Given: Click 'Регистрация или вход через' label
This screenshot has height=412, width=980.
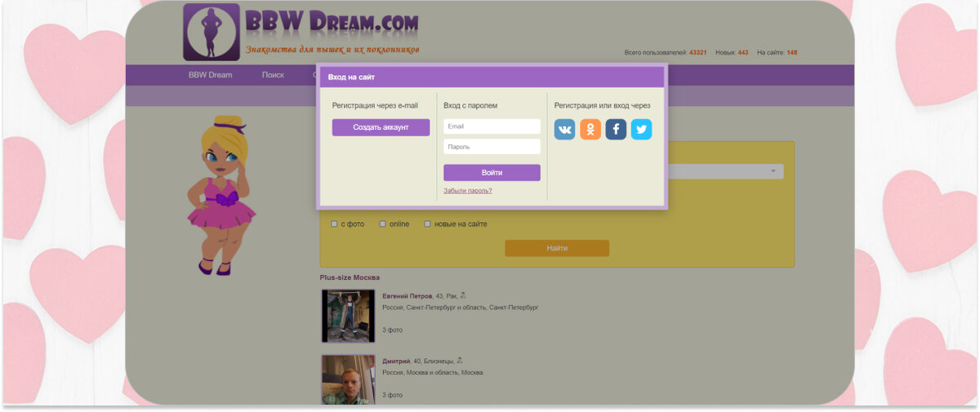Looking at the screenshot, I should pos(603,105).
